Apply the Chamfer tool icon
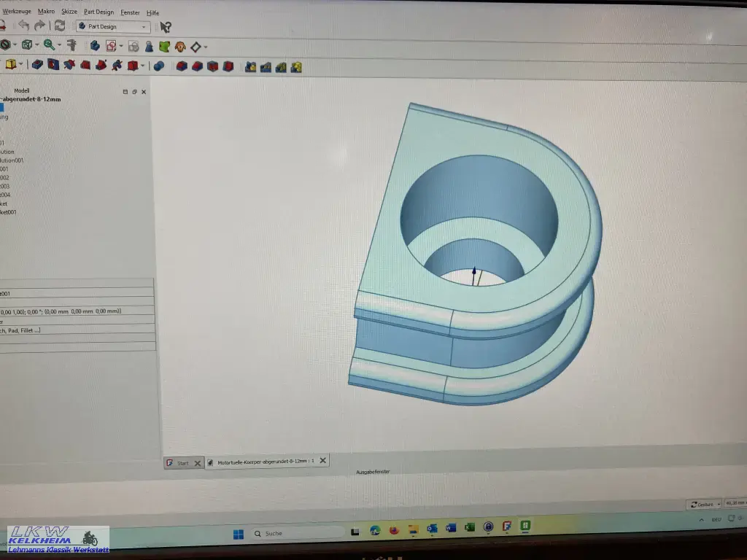The width and height of the screenshot is (747, 560). coord(197,66)
